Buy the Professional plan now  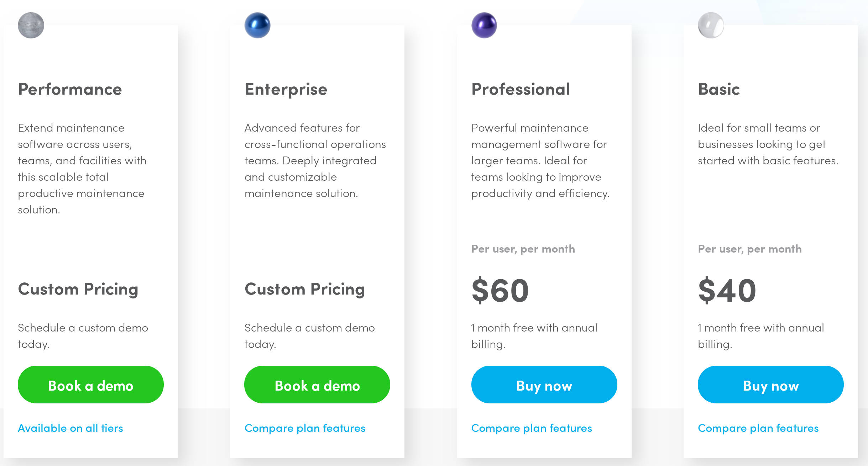pyautogui.click(x=544, y=385)
